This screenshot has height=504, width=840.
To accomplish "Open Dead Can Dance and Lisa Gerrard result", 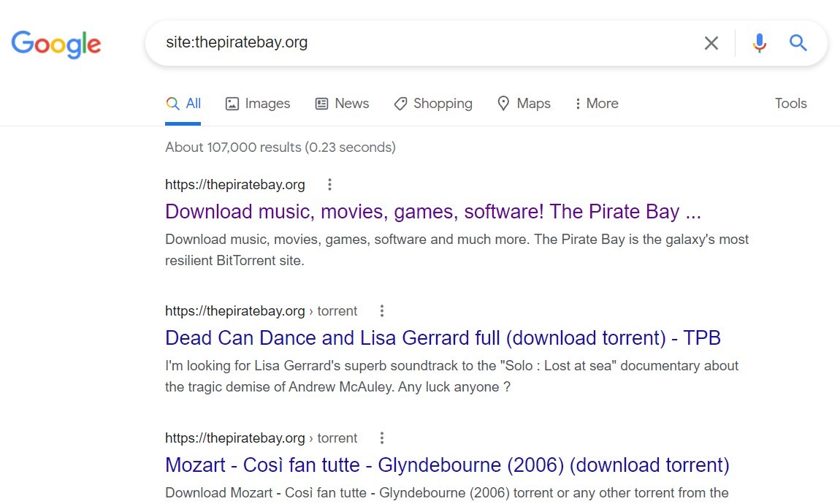I will pos(443,338).
